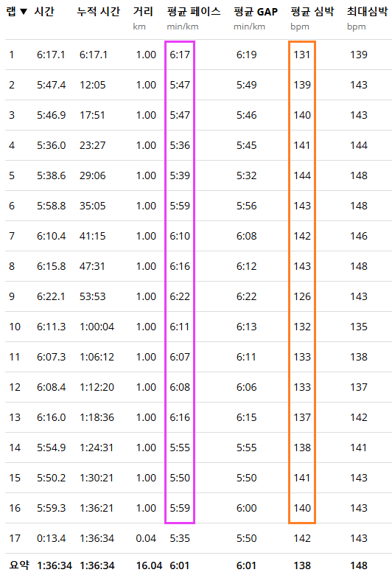Click average heart rate 137 in lap 13

302,417
